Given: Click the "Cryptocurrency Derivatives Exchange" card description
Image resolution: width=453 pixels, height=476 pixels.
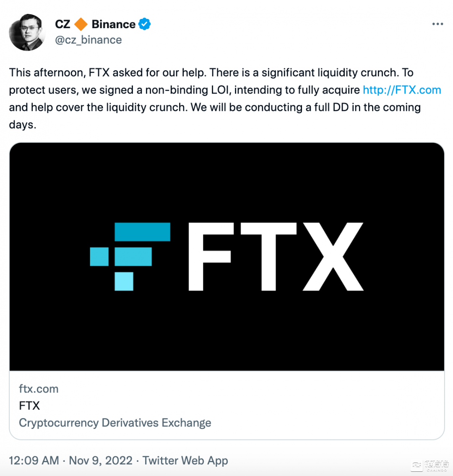Looking at the screenshot, I should (x=115, y=423).
